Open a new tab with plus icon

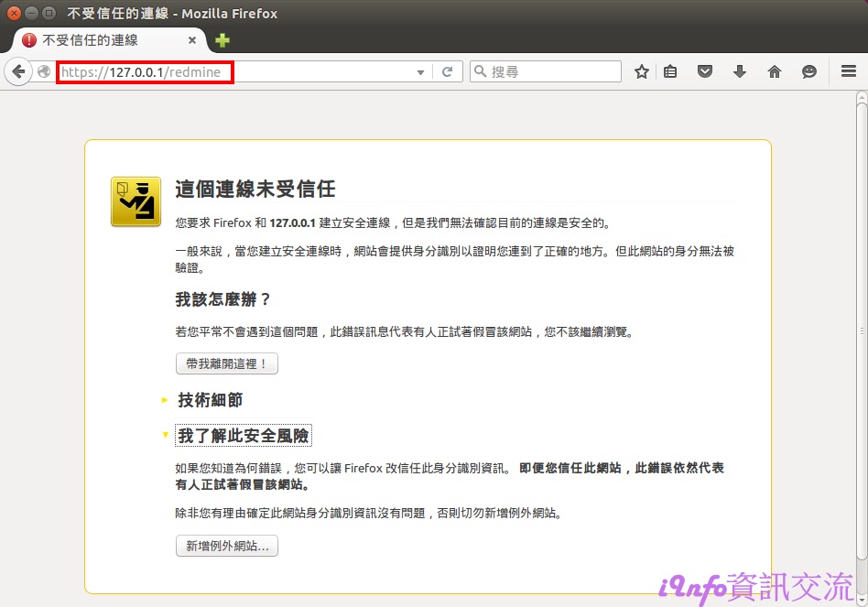222,40
